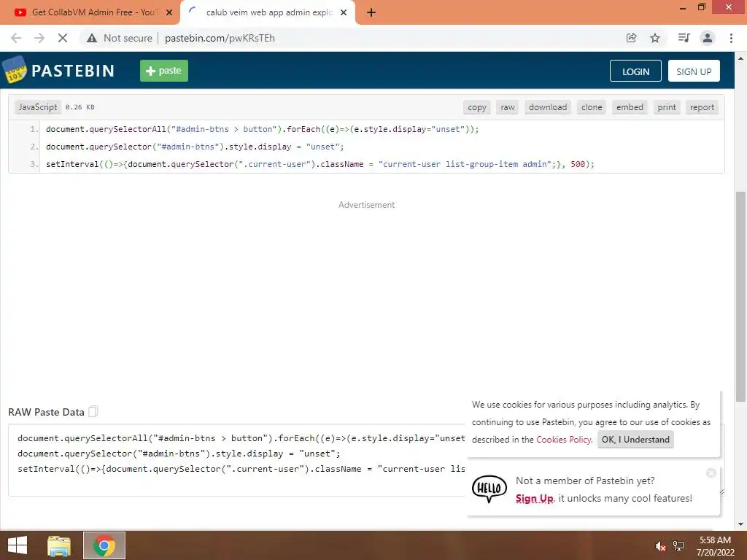
Task: Click code line 3 starting with setInterval
Action: point(320,164)
